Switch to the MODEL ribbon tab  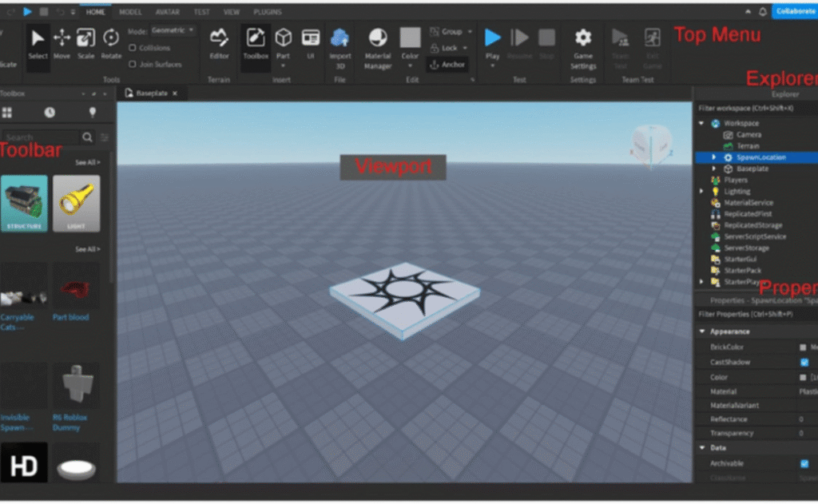pyautogui.click(x=130, y=11)
